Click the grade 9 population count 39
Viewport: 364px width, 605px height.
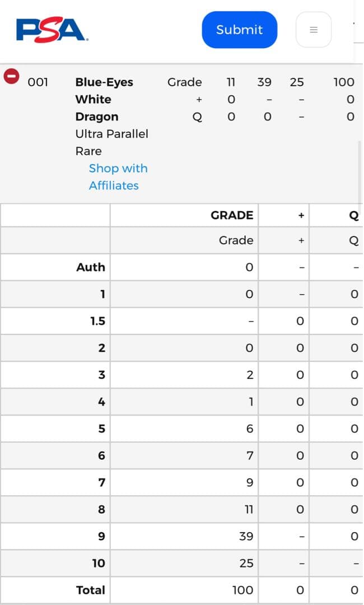(x=246, y=536)
